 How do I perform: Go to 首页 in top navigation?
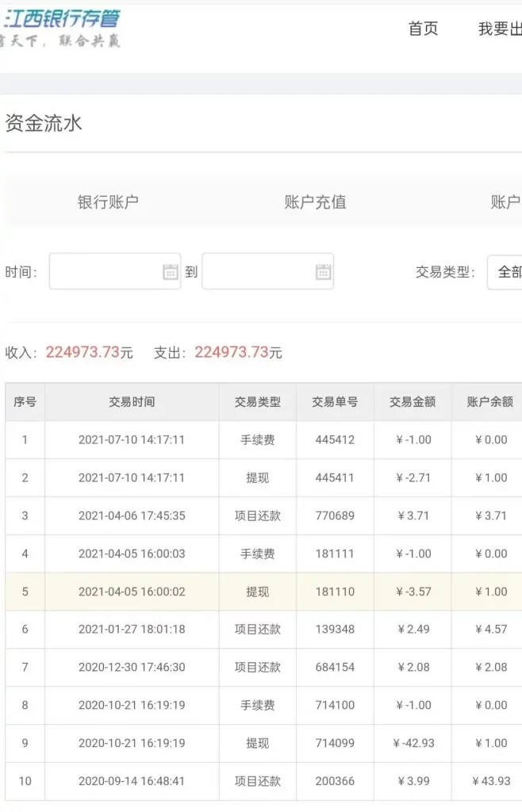click(x=423, y=29)
